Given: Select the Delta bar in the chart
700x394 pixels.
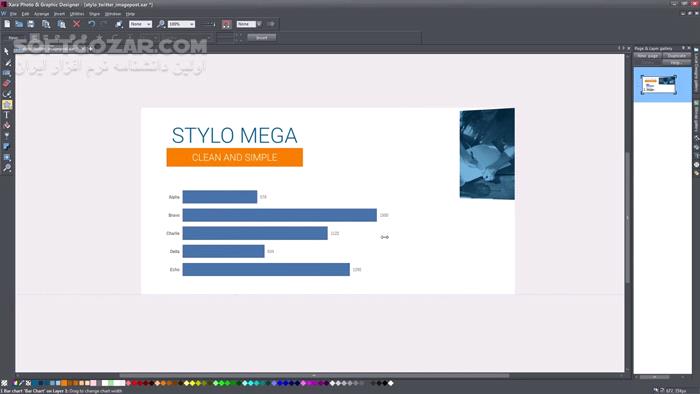Looking at the screenshot, I should (223, 251).
